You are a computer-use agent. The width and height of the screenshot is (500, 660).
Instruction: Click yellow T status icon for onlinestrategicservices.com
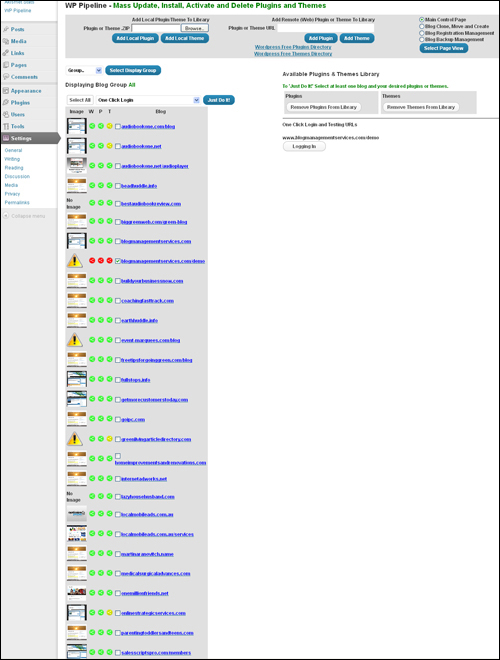click(x=109, y=612)
